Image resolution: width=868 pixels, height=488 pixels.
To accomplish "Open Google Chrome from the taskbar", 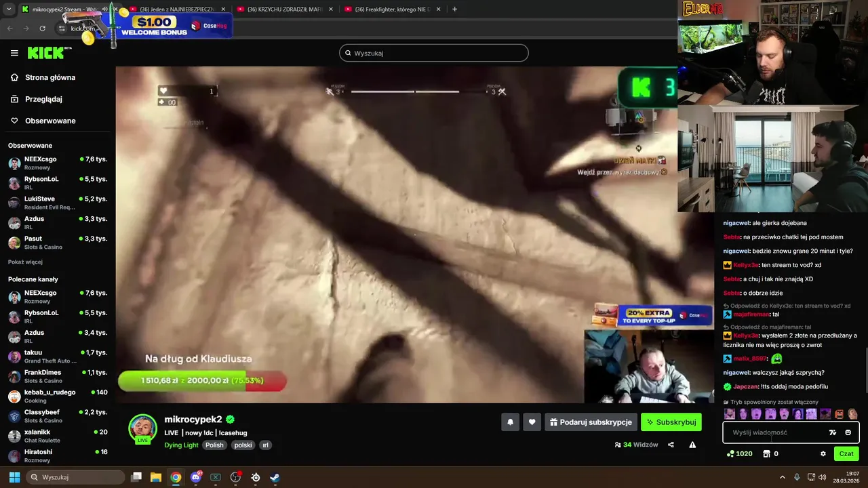I will pos(176,477).
